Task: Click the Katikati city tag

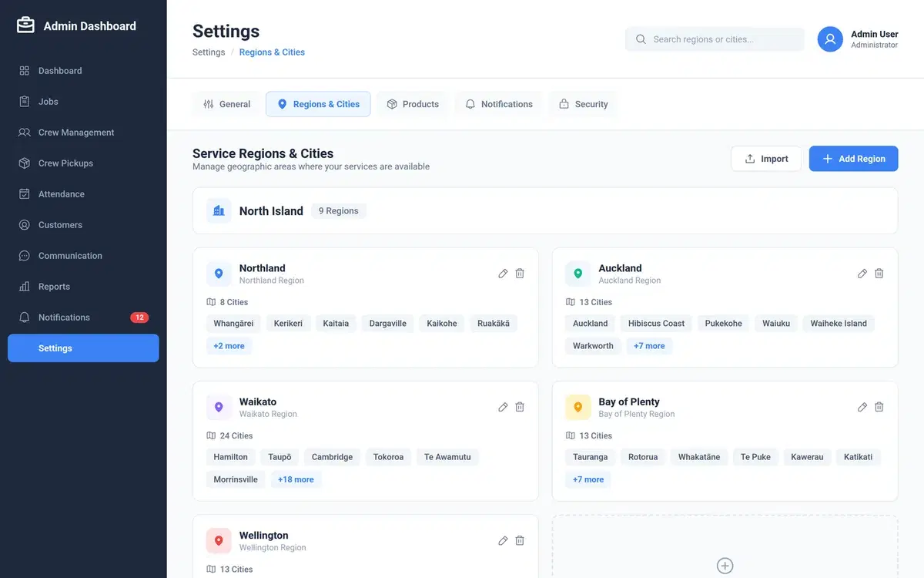Action: pyautogui.click(x=858, y=457)
